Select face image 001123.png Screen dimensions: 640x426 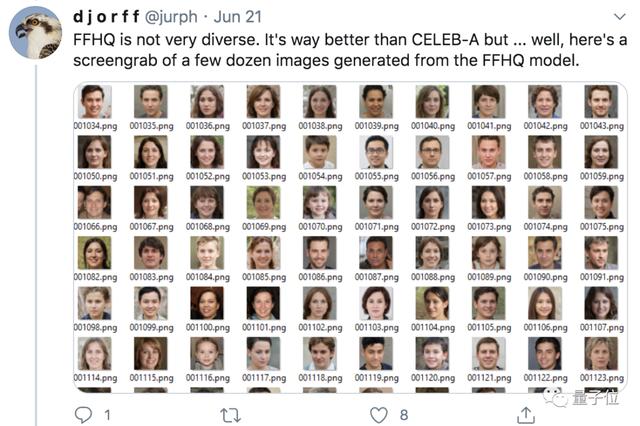(x=601, y=354)
